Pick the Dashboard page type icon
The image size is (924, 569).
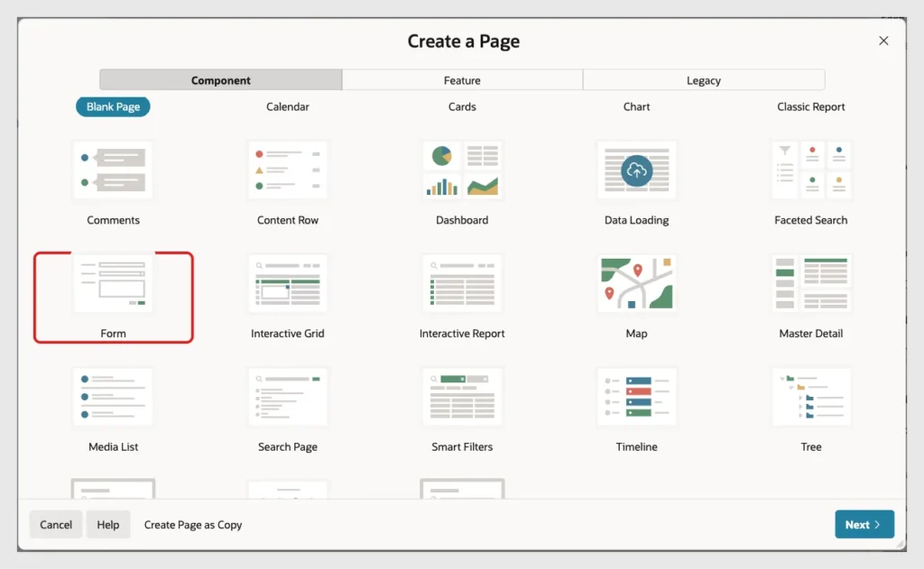(x=462, y=170)
